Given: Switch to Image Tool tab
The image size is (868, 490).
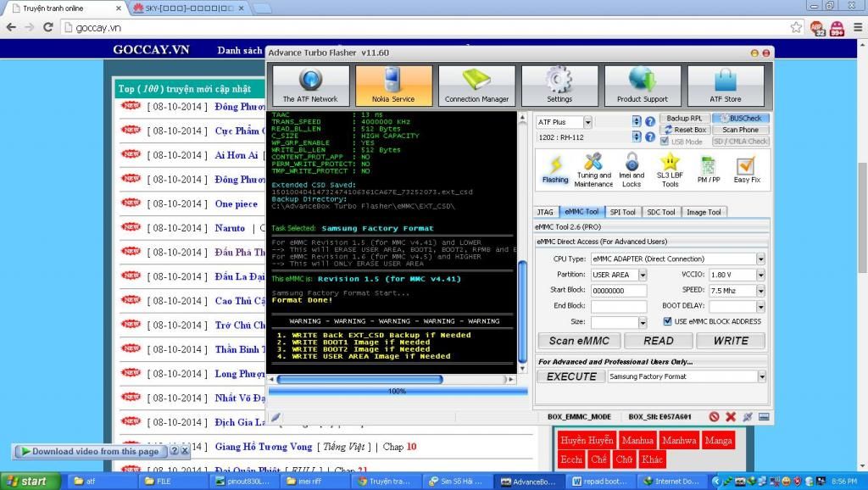Looking at the screenshot, I should [x=704, y=212].
